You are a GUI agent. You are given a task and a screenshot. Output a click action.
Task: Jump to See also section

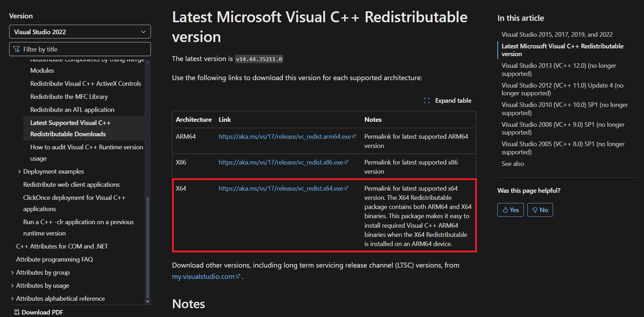point(513,164)
